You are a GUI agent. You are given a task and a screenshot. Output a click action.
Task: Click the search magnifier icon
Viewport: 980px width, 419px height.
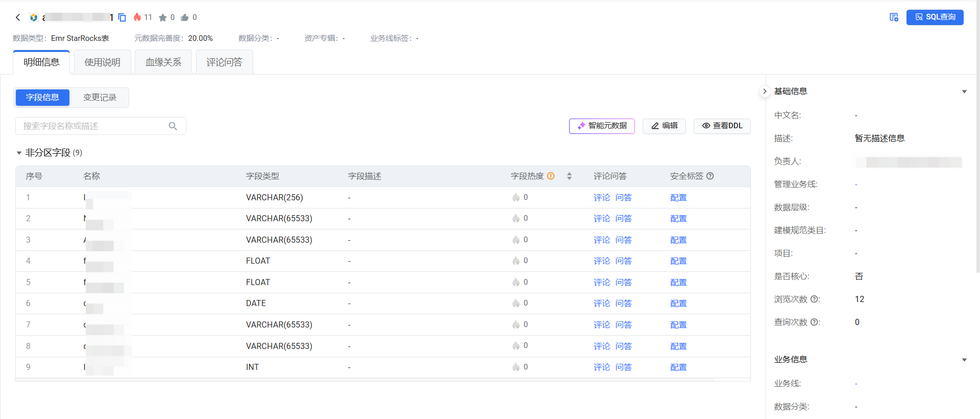pyautogui.click(x=173, y=126)
